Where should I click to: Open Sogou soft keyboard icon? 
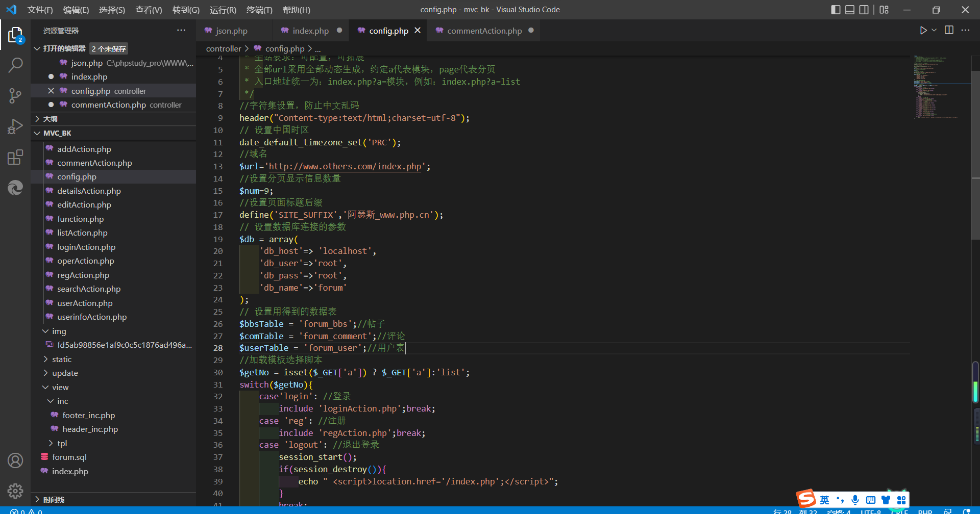coord(871,500)
